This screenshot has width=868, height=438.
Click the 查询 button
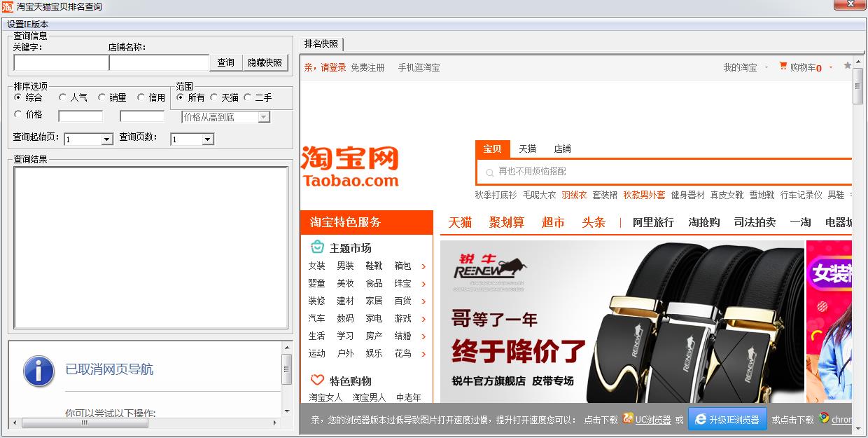[x=226, y=62]
